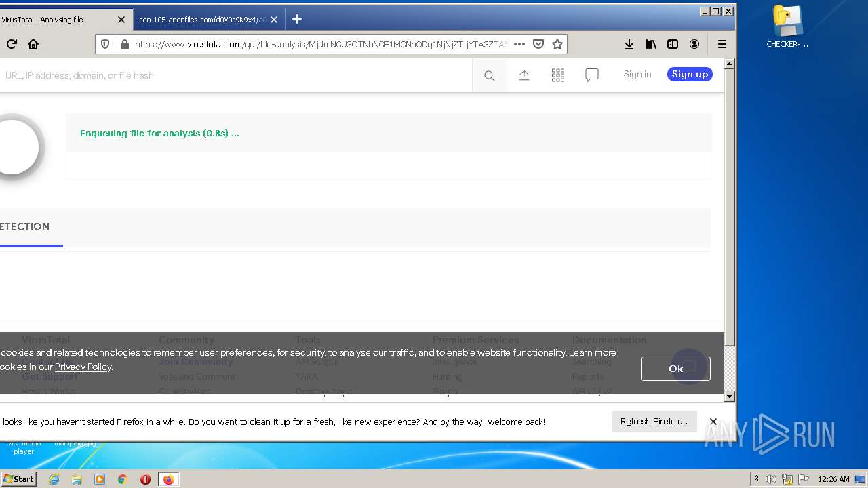
Task: Show hidden system tray icons arrow
Action: (x=757, y=479)
